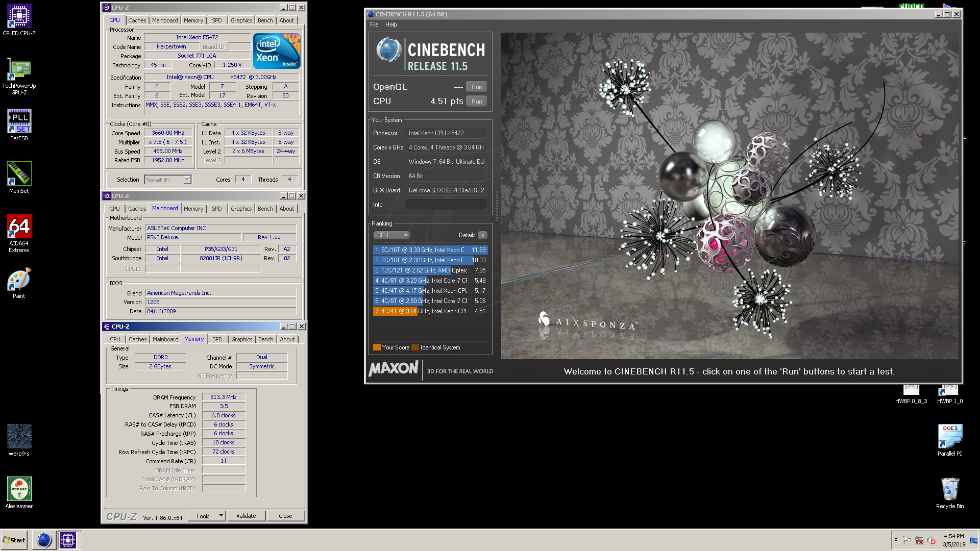This screenshot has height=551, width=980.
Task: Open the CPUID CPU-Z desktop icon
Action: (19, 20)
